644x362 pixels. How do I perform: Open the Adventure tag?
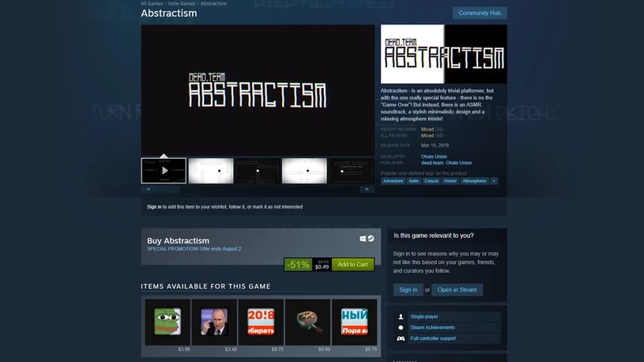point(393,181)
